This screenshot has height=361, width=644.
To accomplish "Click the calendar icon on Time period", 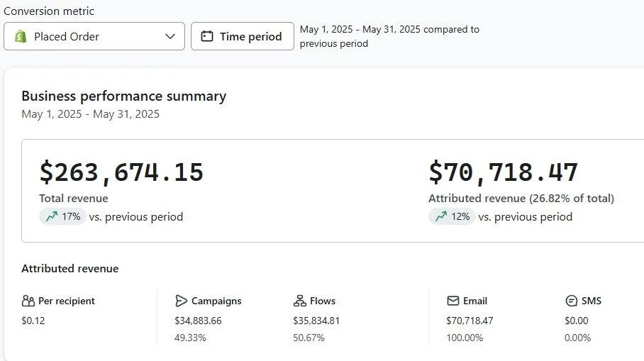I will 207,36.
